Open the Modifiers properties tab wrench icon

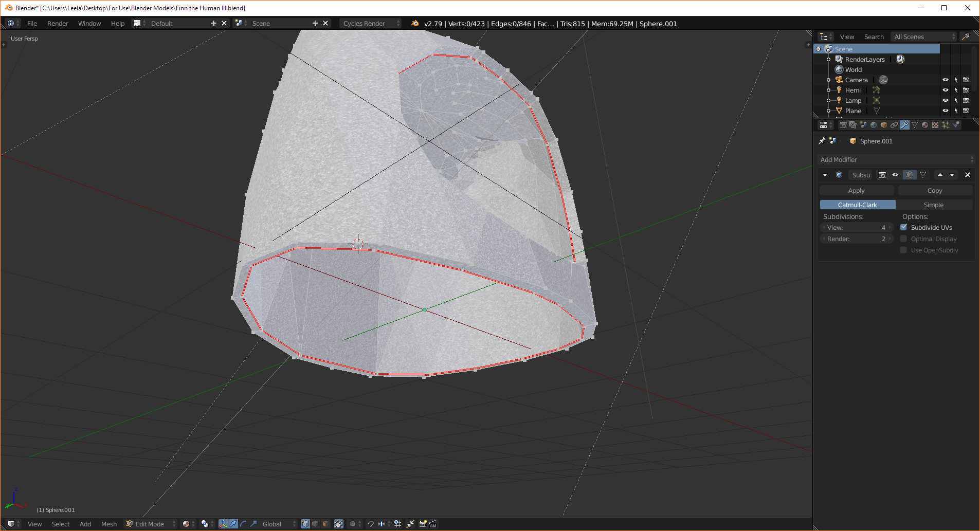click(904, 125)
